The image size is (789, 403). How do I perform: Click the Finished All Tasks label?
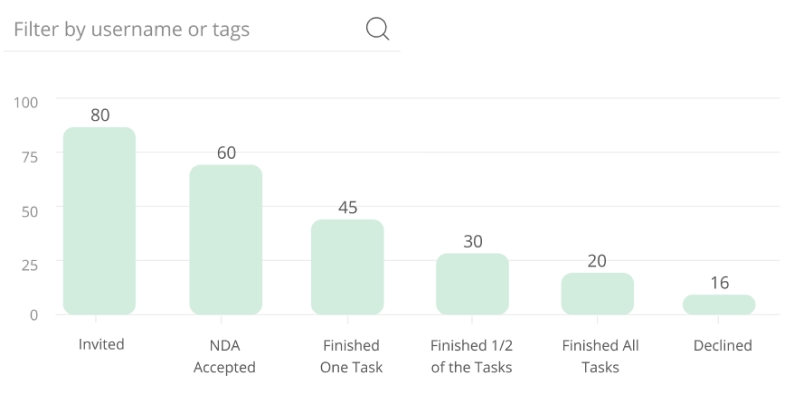pos(600,356)
